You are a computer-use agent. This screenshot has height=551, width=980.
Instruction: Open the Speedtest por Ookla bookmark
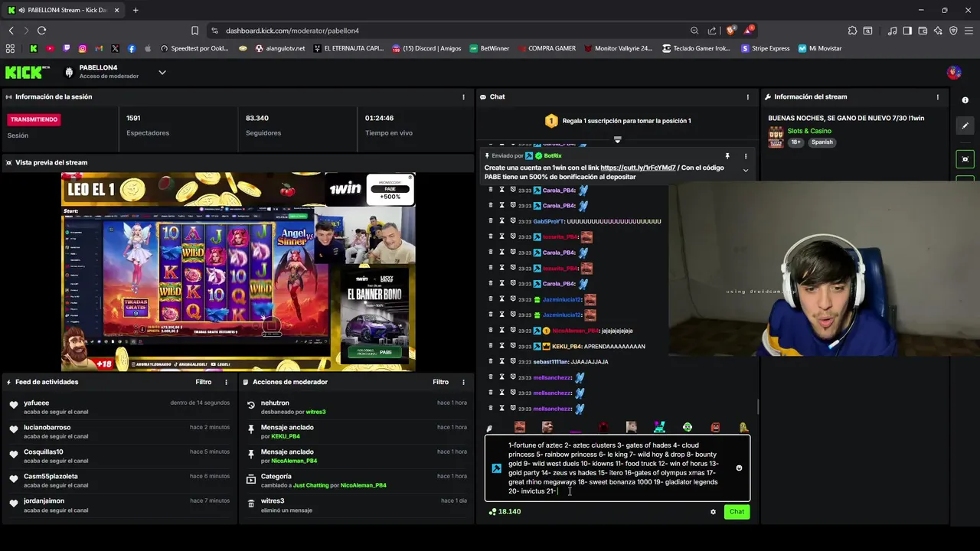194,48
